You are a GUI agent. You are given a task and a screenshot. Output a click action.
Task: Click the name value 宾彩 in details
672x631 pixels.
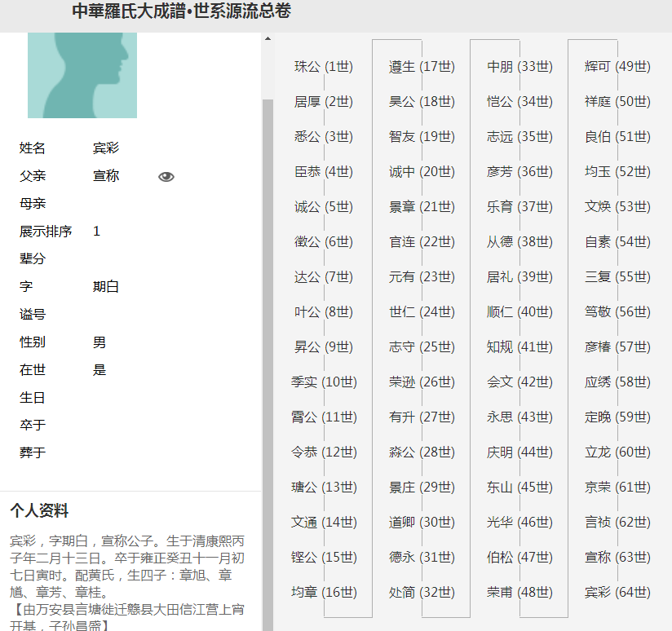(106, 148)
